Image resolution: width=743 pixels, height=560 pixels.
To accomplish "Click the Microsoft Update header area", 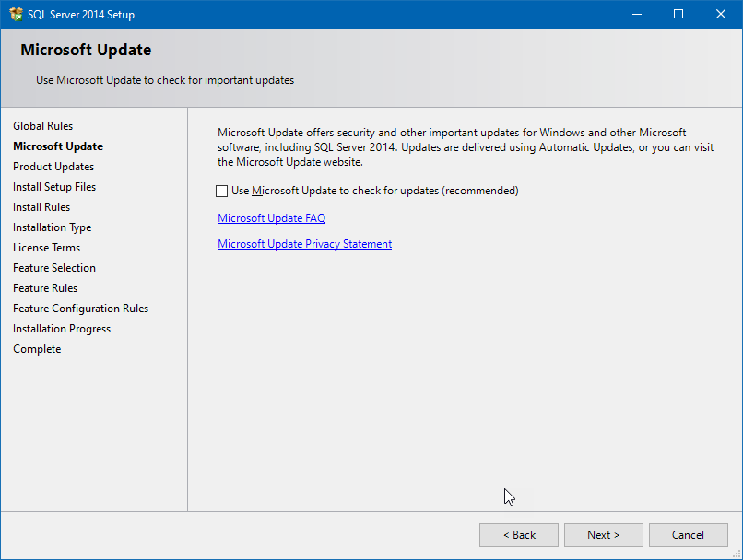I will click(85, 50).
